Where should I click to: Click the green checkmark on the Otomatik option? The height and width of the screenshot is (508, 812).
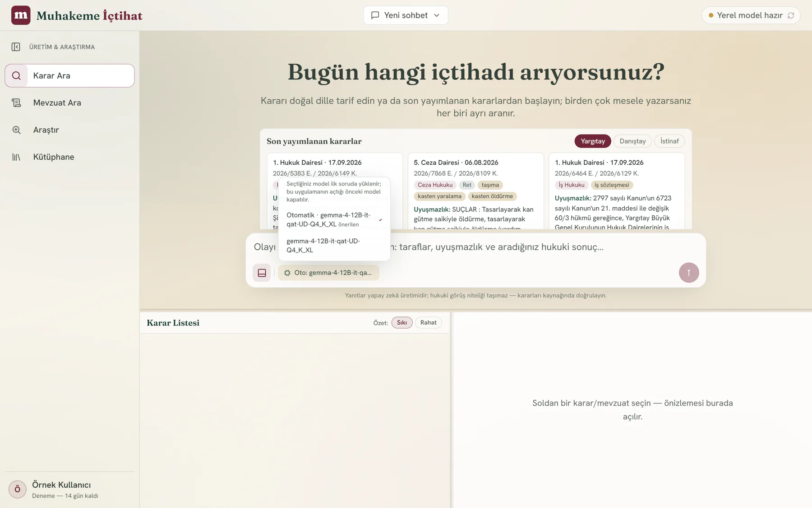coord(381,220)
